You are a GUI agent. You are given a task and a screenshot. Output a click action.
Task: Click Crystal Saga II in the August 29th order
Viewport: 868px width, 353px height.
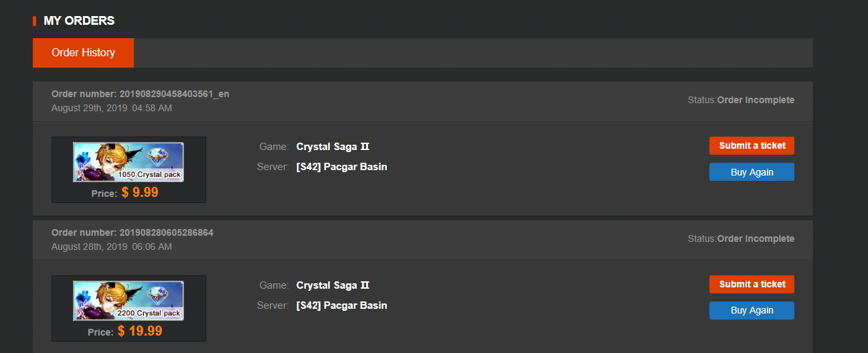pos(333,147)
